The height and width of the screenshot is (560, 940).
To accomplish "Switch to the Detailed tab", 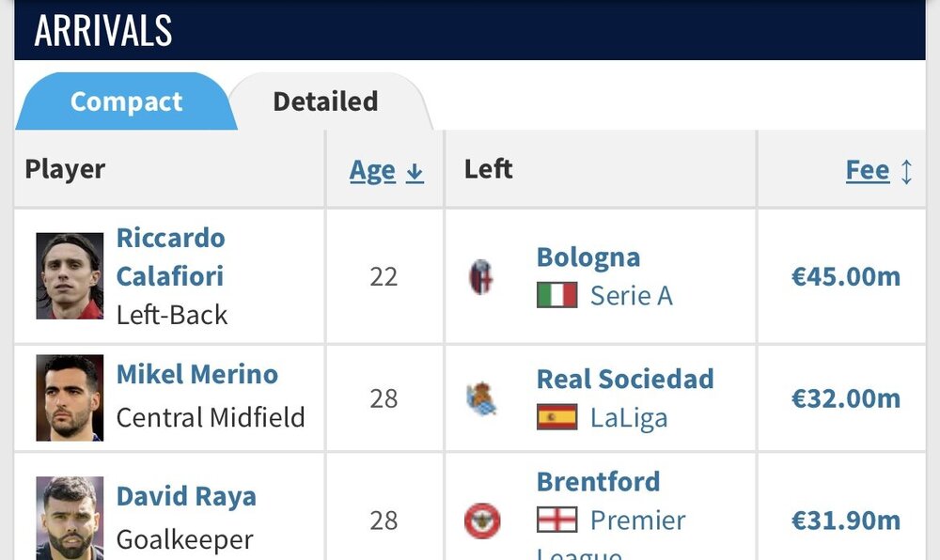I will pyautogui.click(x=325, y=101).
